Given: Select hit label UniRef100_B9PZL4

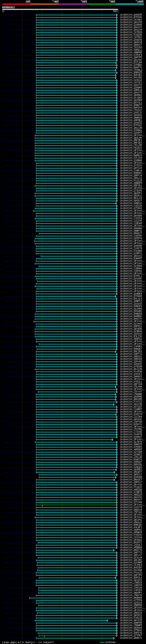Looking at the screenshot, I should (x=131, y=578).
